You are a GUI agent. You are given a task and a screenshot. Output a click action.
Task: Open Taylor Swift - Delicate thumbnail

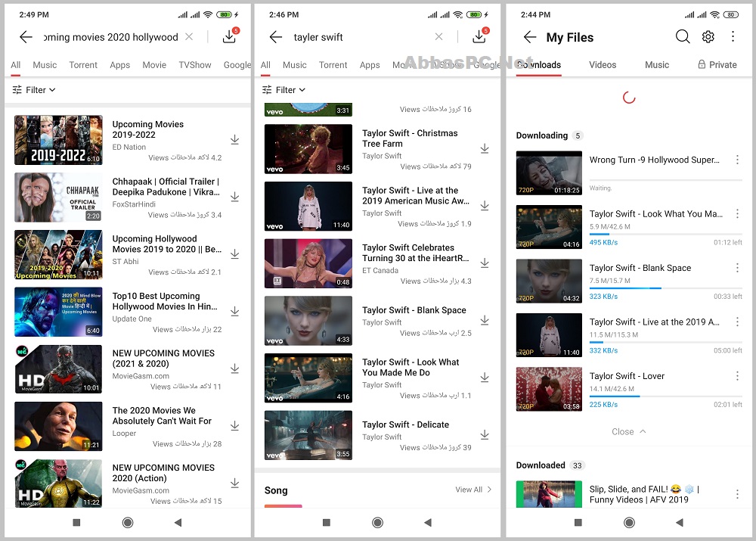pyautogui.click(x=308, y=435)
